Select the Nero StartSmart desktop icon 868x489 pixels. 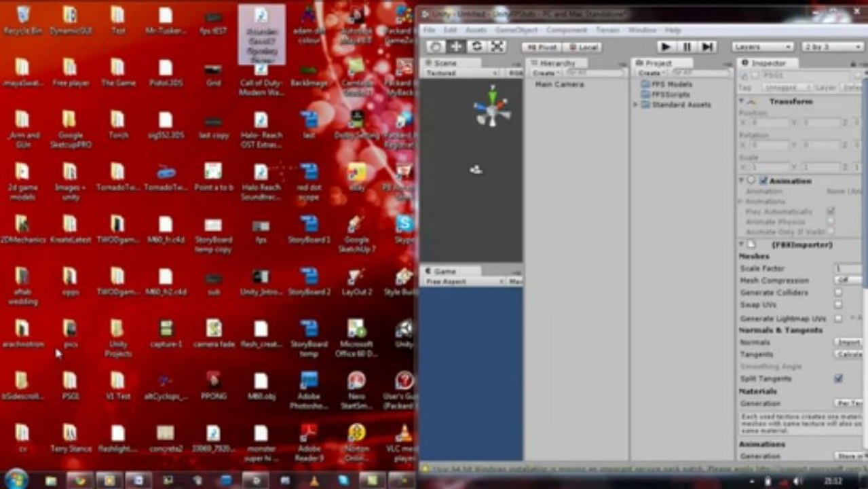pos(357,390)
